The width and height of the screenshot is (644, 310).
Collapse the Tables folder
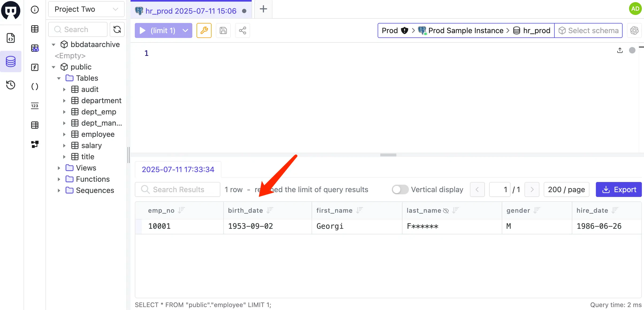(x=59, y=78)
